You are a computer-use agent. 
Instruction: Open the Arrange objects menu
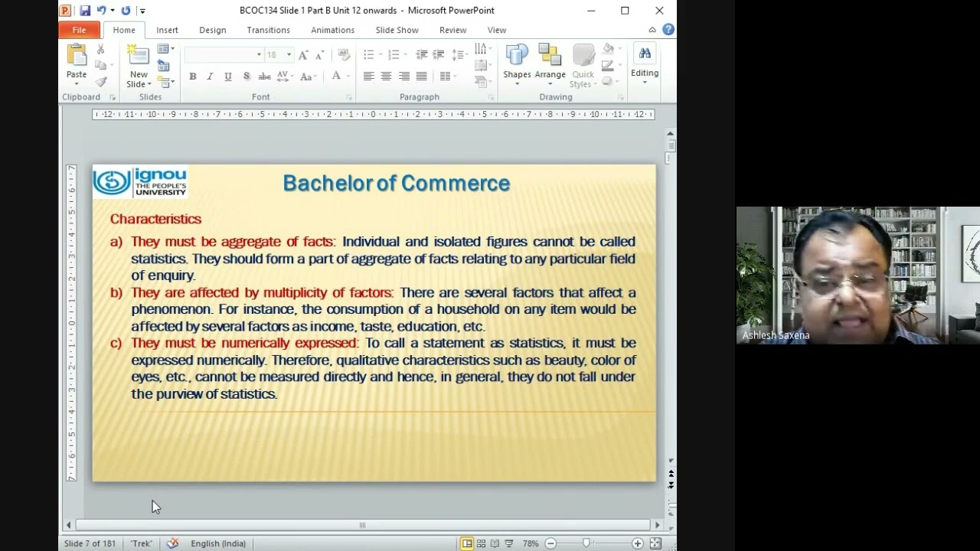point(550,63)
